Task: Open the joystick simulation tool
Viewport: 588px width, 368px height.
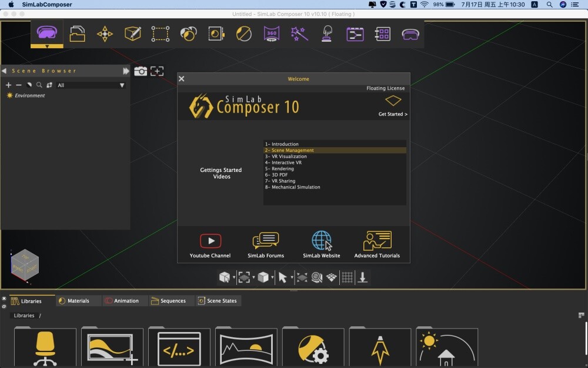Action: click(327, 34)
